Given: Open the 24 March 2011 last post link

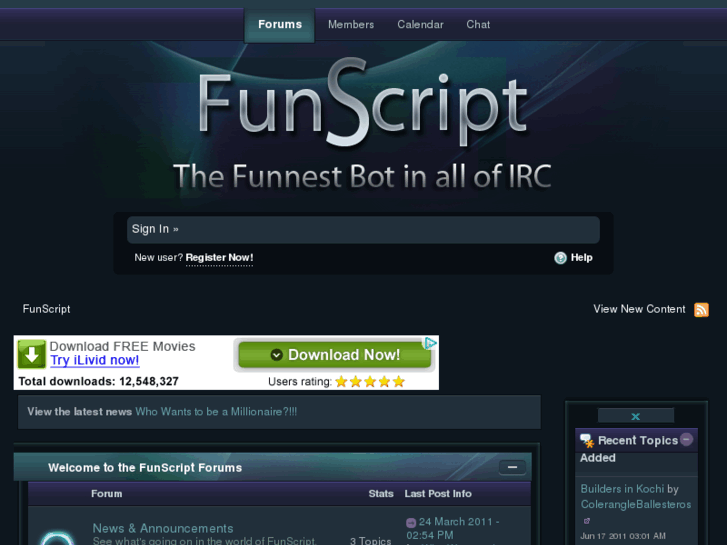Looking at the screenshot, I should pos(453,528).
